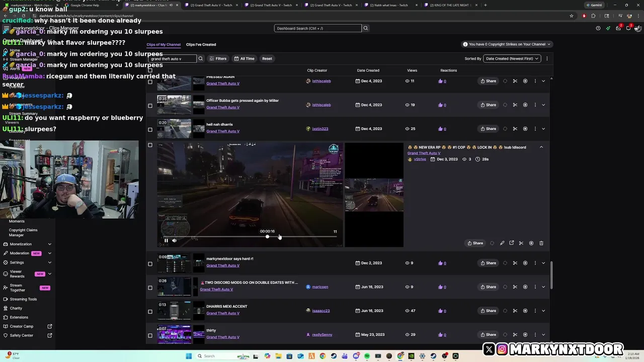This screenshot has height=362, width=644.
Task: Select the 'Clips of My Channel' tab
Action: (164, 44)
